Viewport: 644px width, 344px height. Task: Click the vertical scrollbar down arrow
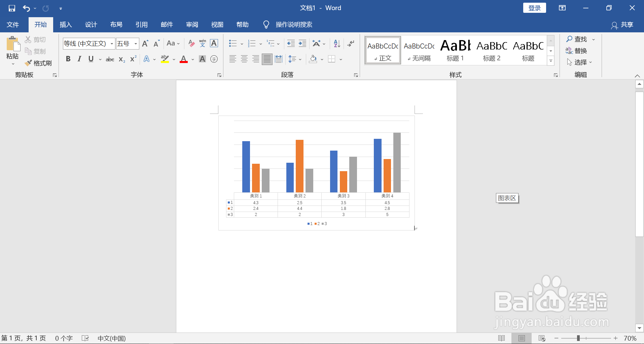(639, 328)
